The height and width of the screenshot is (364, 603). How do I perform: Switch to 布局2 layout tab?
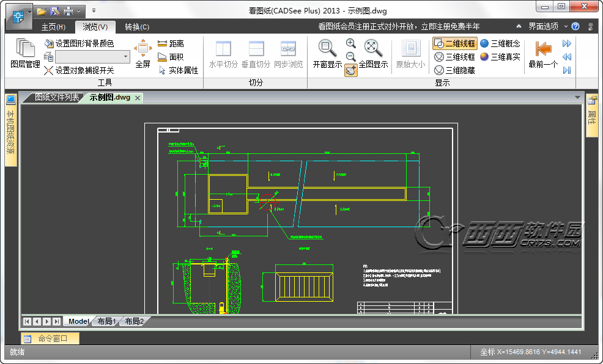pos(134,321)
